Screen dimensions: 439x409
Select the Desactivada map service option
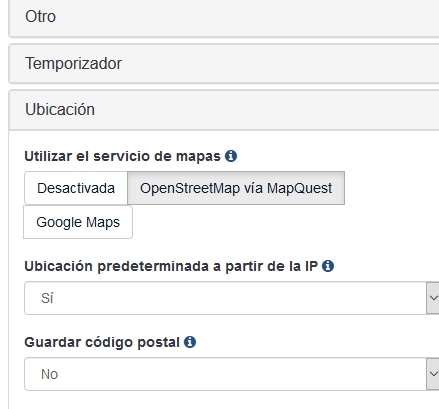pos(76,188)
